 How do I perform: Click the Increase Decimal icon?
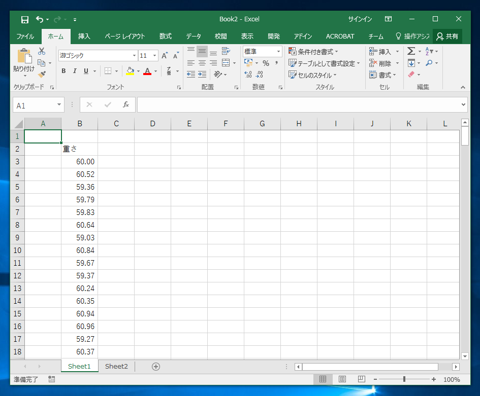coord(248,74)
